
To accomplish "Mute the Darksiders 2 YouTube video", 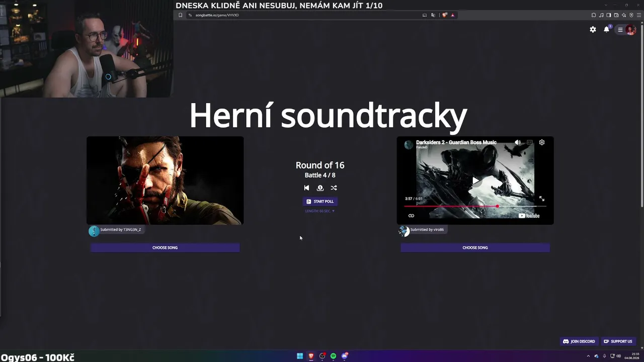I will pyautogui.click(x=517, y=142).
